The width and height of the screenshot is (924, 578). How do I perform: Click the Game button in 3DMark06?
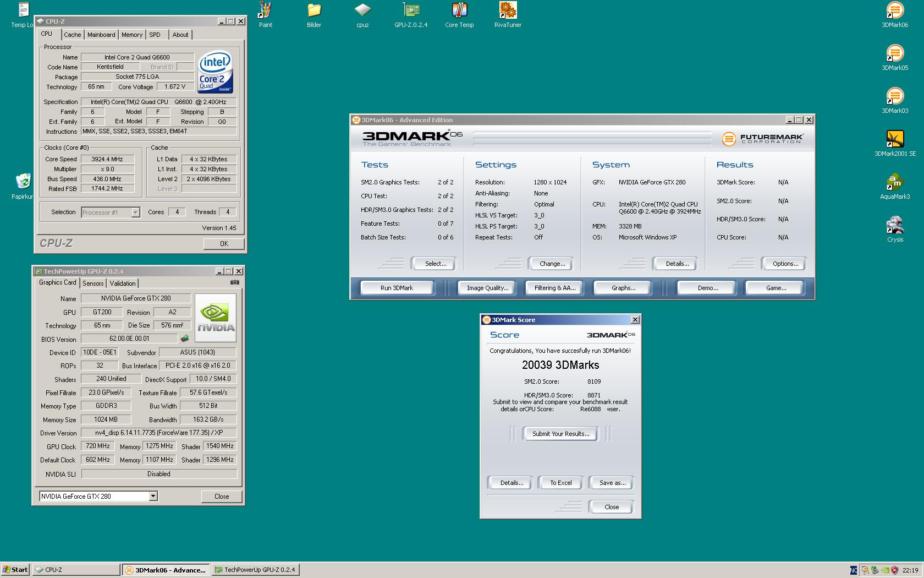tap(776, 287)
